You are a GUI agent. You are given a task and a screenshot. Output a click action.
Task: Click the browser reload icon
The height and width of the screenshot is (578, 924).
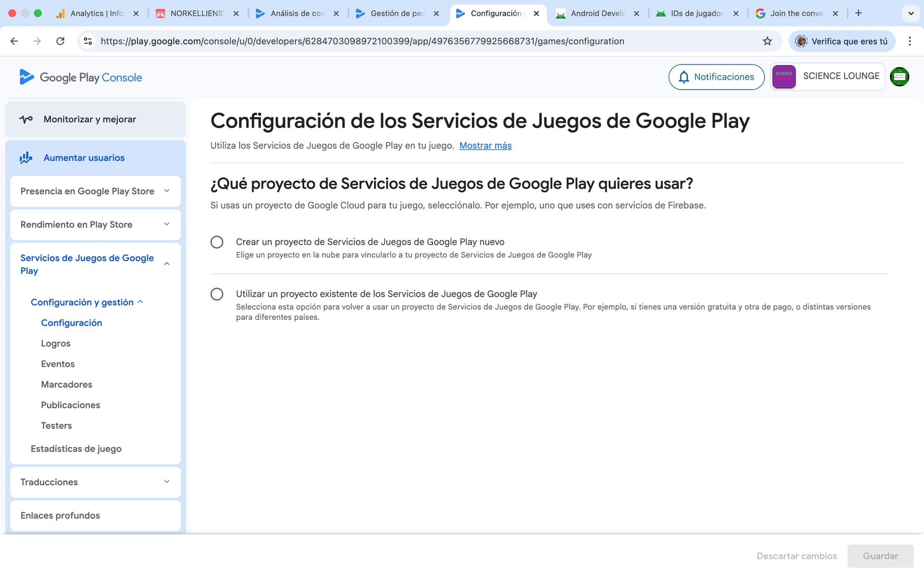point(60,41)
